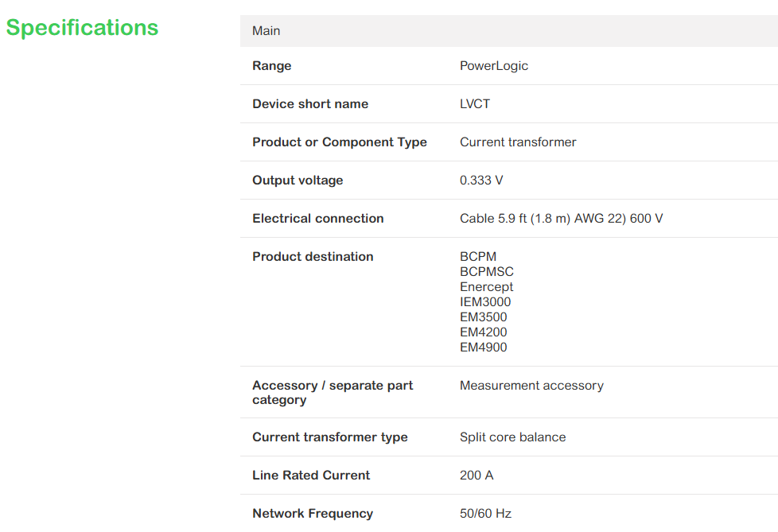Select the Measurement accessory value

(x=531, y=386)
